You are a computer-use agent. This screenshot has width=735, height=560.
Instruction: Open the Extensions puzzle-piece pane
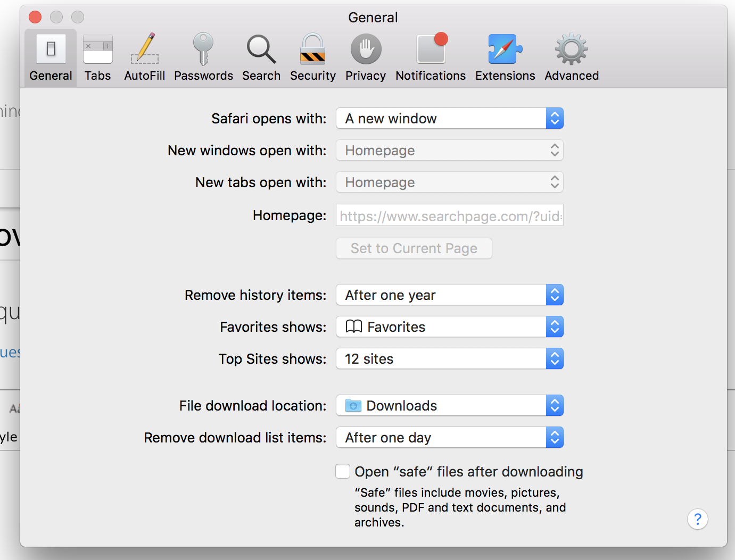505,57
